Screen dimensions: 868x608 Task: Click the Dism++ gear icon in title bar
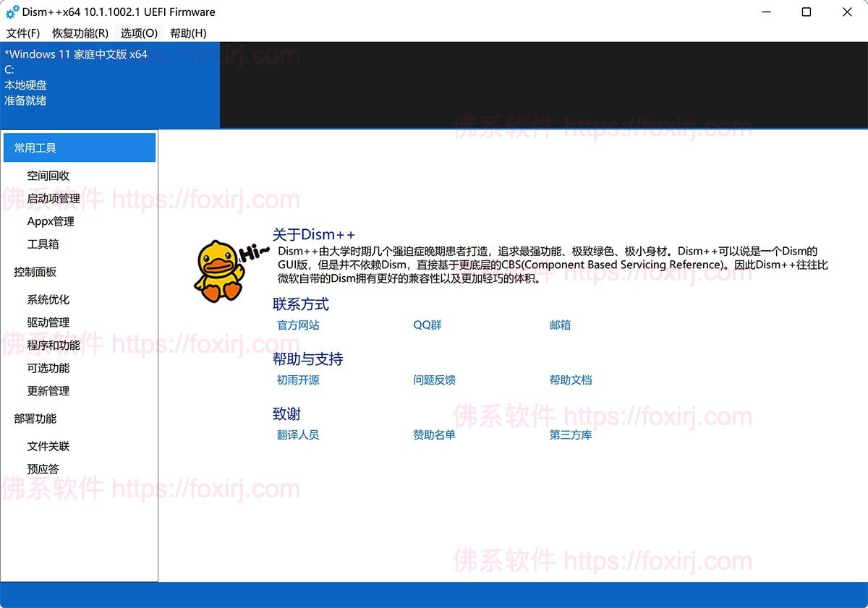pos(12,12)
